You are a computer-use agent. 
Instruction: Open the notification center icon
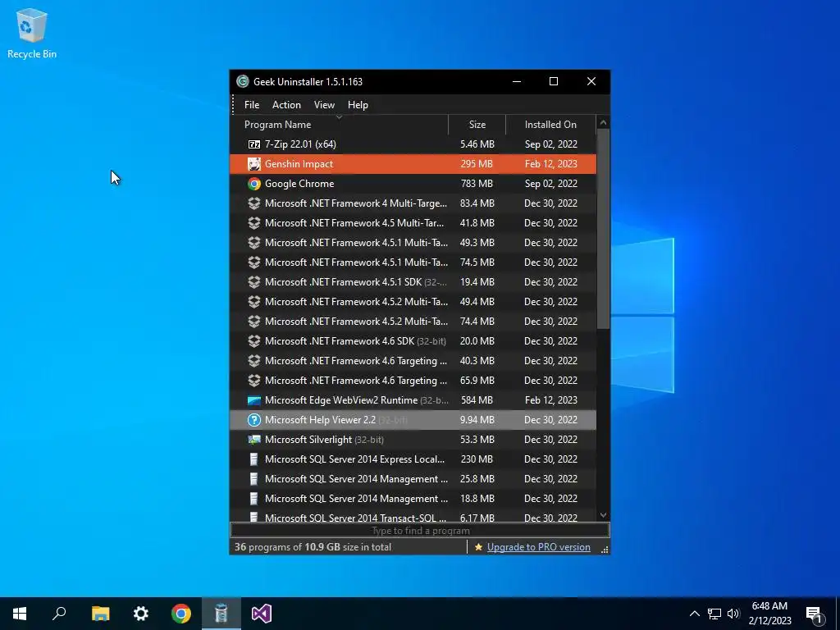(815, 614)
